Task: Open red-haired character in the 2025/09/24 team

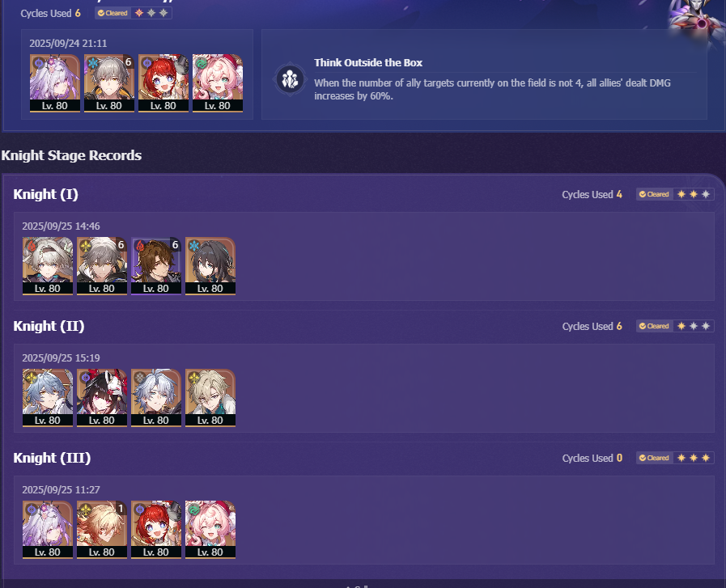Action: pyautogui.click(x=163, y=82)
